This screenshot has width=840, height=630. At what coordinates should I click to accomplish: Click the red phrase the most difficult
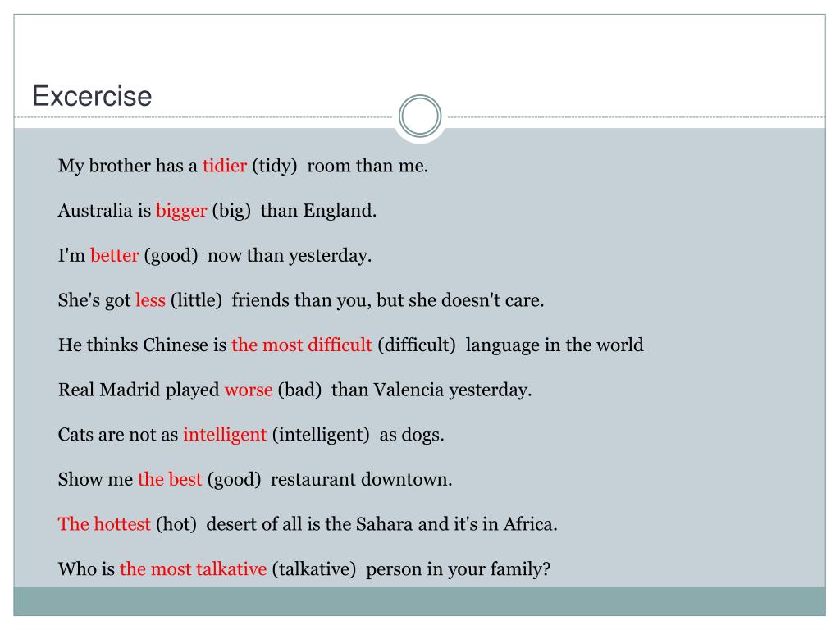(302, 345)
